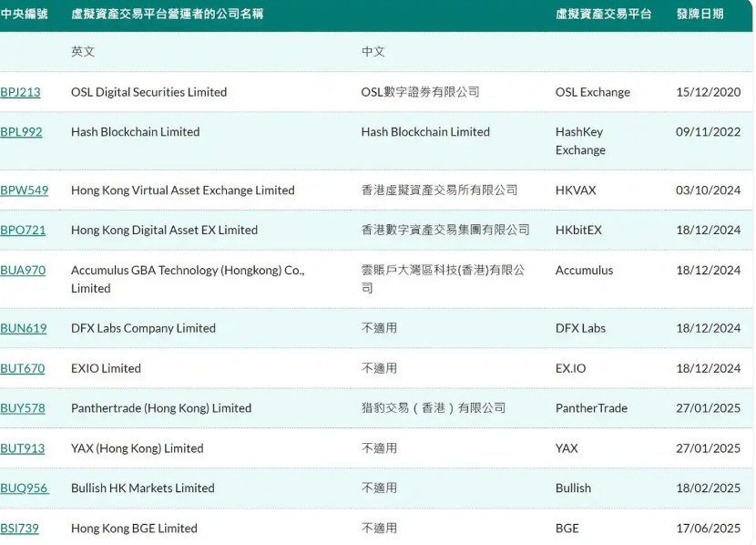The width and height of the screenshot is (756, 545).
Task: Select 猎豹交易（香港）有限公司 cell
Action: (x=434, y=408)
